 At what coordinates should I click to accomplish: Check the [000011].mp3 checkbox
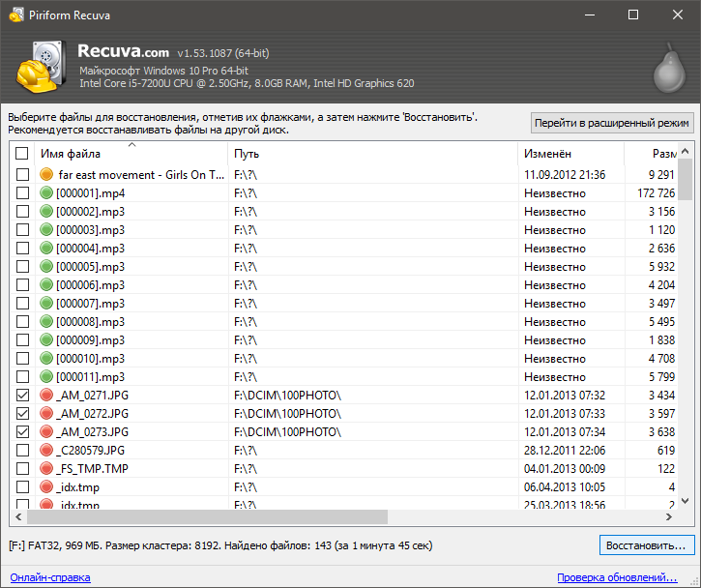coord(22,376)
